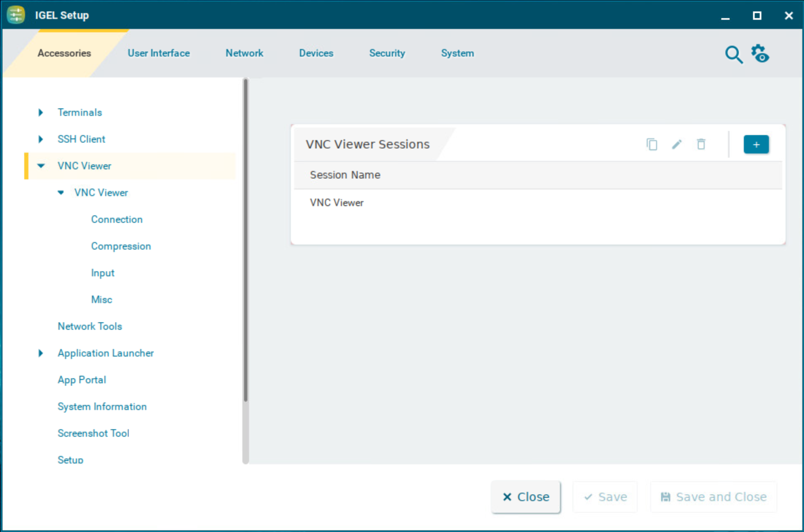The image size is (804, 532).
Task: Select Compression in the sidebar tree
Action: (x=121, y=246)
